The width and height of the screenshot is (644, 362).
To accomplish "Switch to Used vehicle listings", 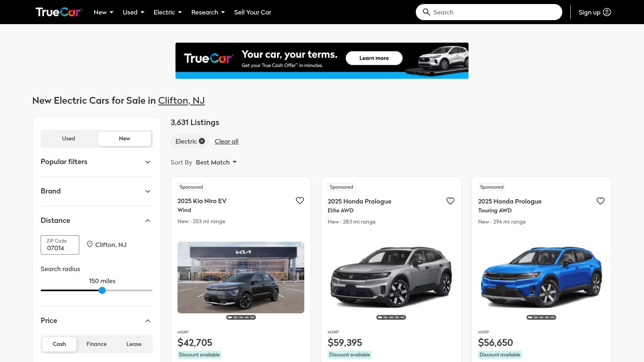I will [x=68, y=138].
